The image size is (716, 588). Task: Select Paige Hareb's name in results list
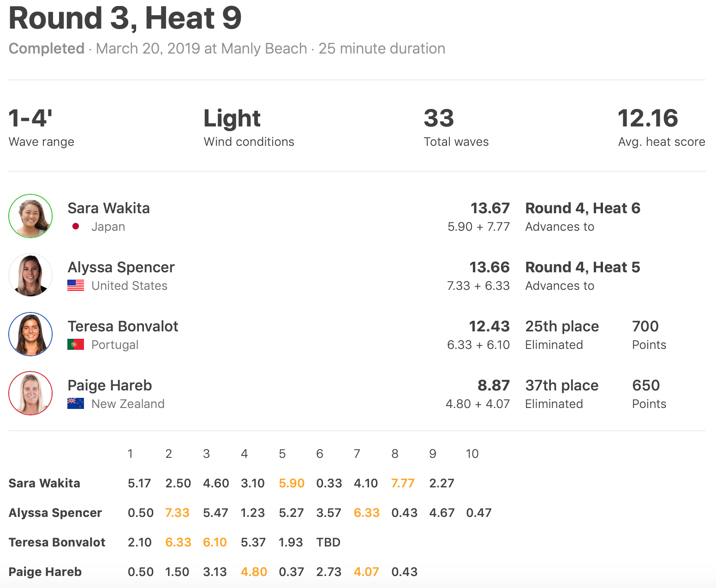tap(110, 385)
